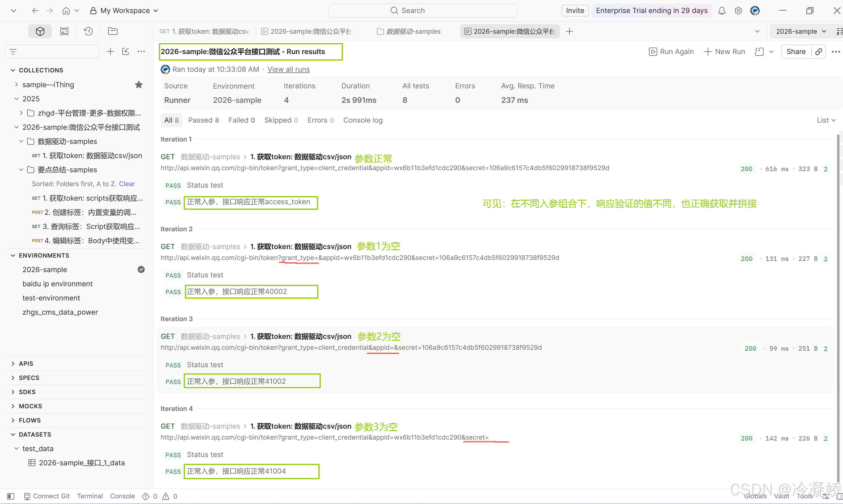Open the 2026-sample environment selector dropdown
Viewport: 843px width, 504px height.
tap(801, 31)
